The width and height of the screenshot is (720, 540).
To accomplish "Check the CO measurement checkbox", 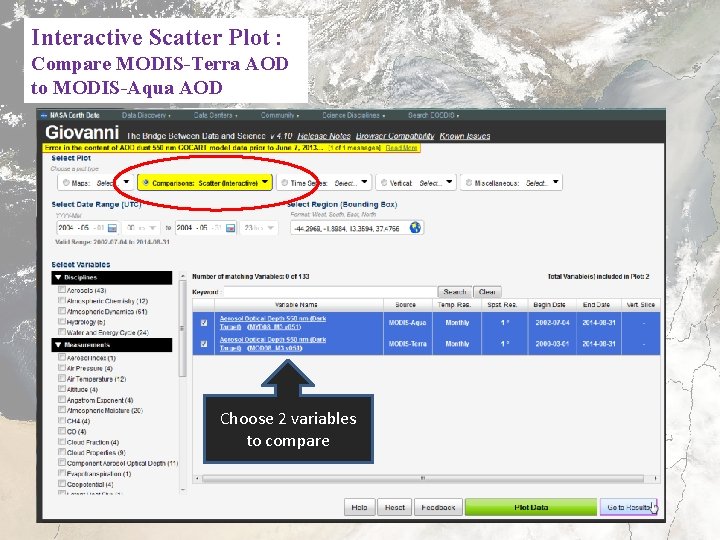I will point(62,431).
